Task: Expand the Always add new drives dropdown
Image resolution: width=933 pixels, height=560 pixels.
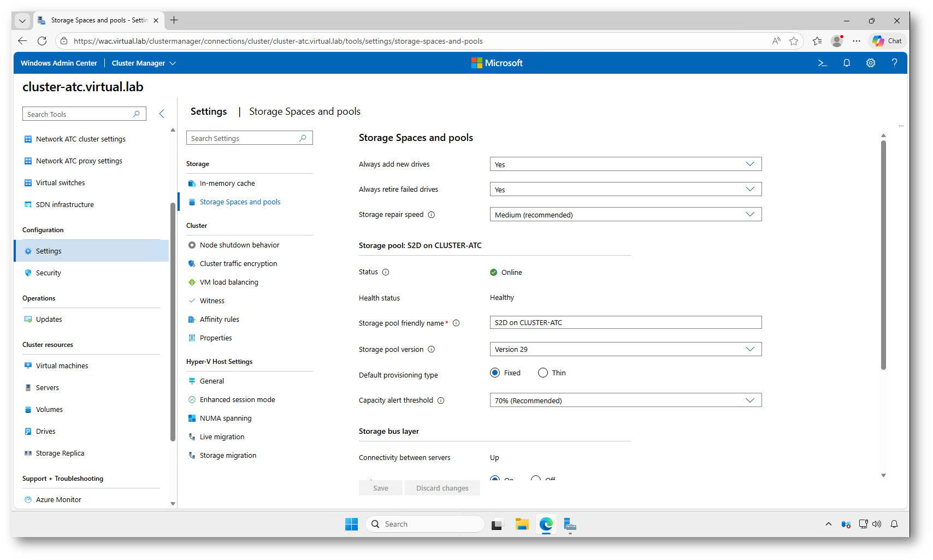Action: [x=625, y=164]
